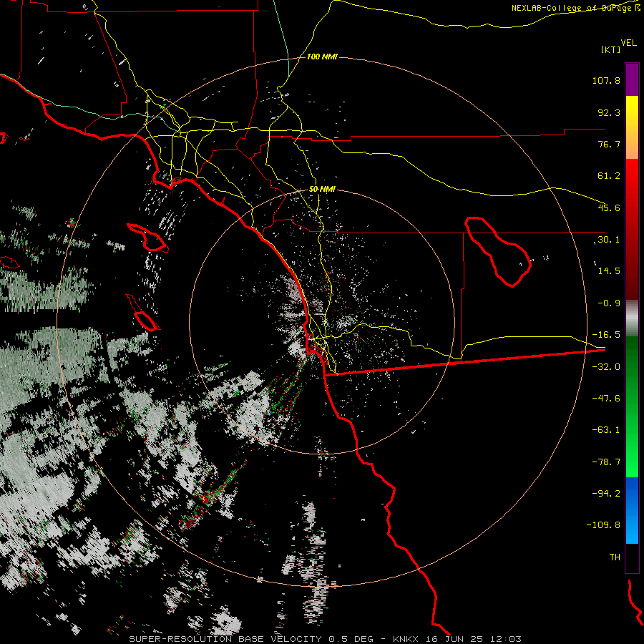Click the 76.7 velocity scale value
This screenshot has width=644, height=644.
pos(609,144)
